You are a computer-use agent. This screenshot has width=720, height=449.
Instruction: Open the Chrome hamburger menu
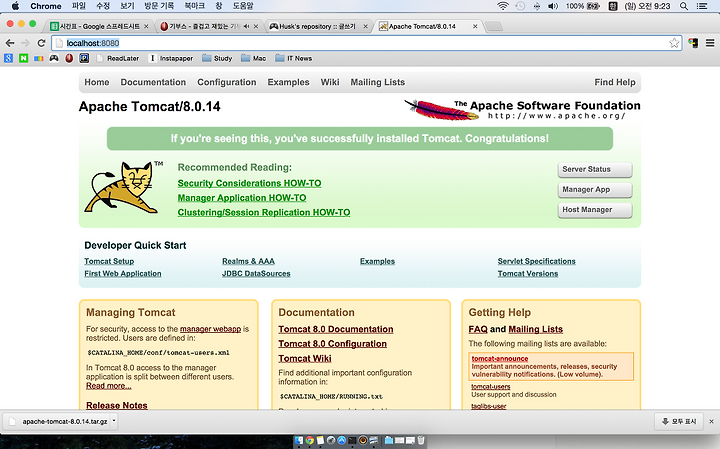pos(710,43)
